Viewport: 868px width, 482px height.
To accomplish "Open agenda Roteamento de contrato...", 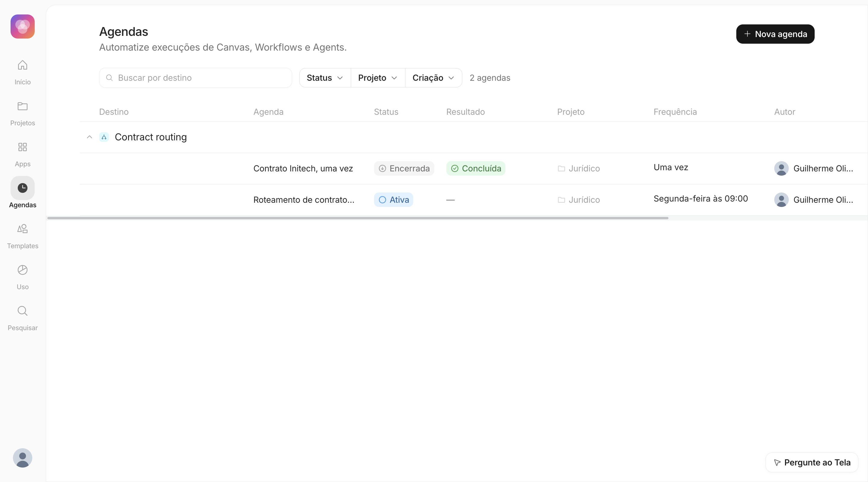I will [x=303, y=200].
